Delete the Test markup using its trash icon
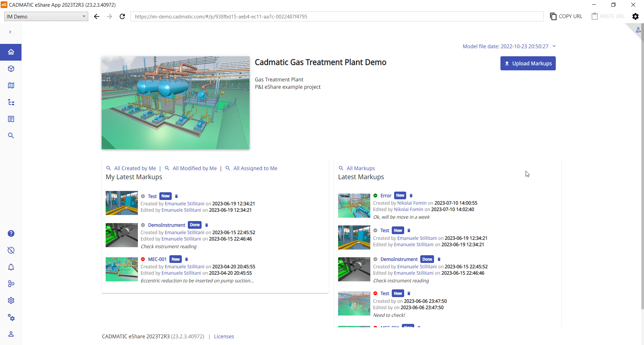The image size is (644, 345). 177,196
